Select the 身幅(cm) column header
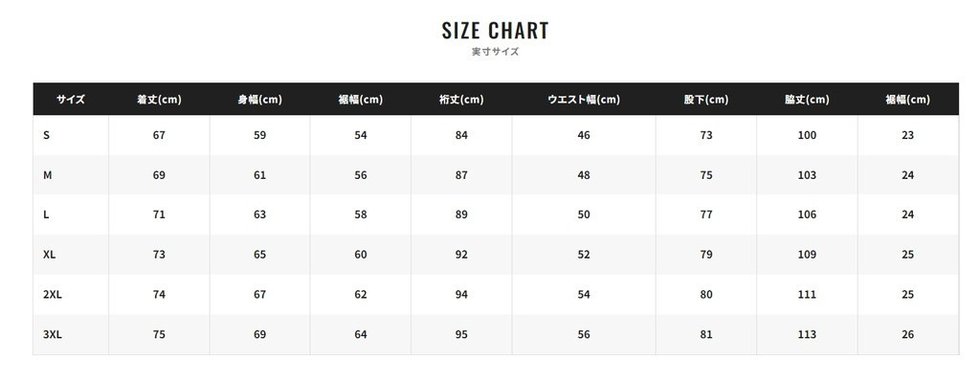The height and width of the screenshot is (383, 980). pyautogui.click(x=259, y=100)
